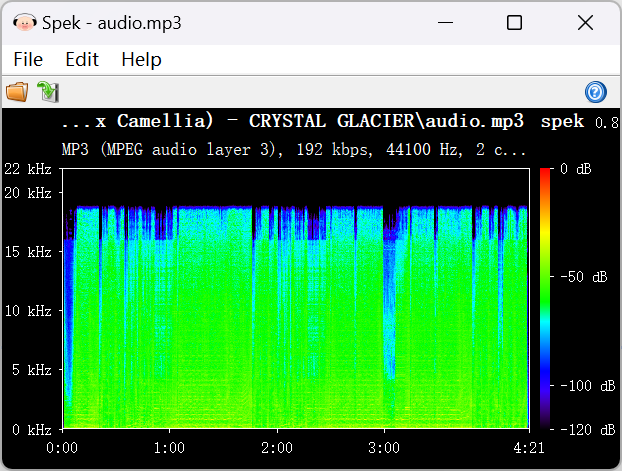Screen dimensions: 622x471
Task: Click the dB color gradient scale bar
Action: pos(545,298)
